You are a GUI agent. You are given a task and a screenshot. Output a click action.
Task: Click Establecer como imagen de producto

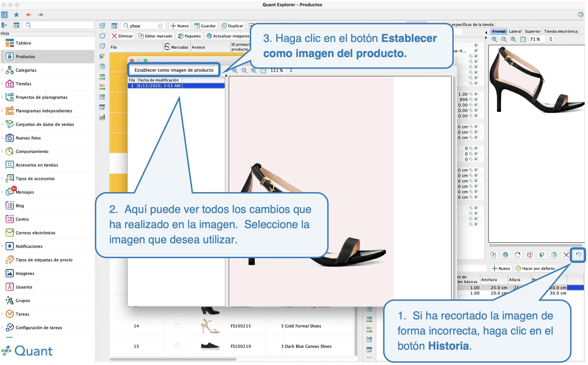point(174,70)
